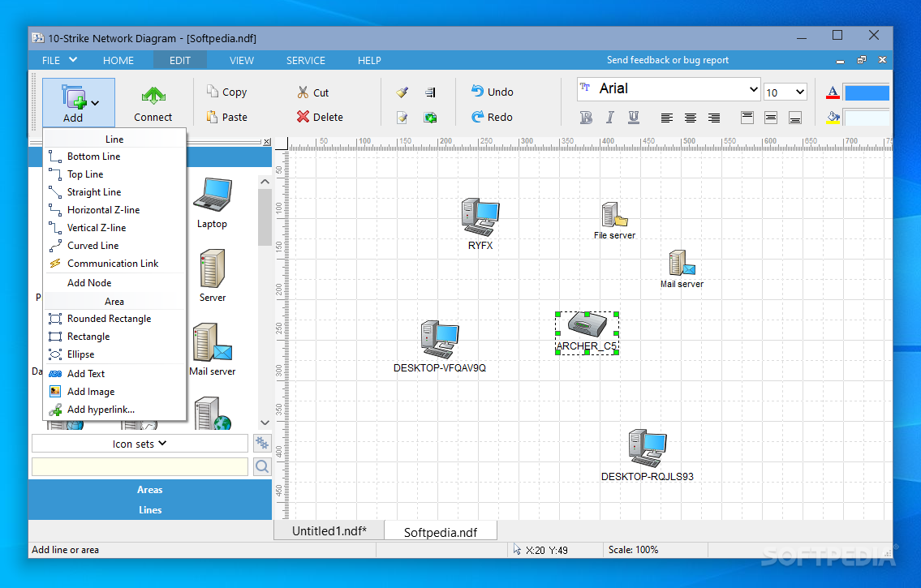Toggle bold formatting

[x=586, y=118]
